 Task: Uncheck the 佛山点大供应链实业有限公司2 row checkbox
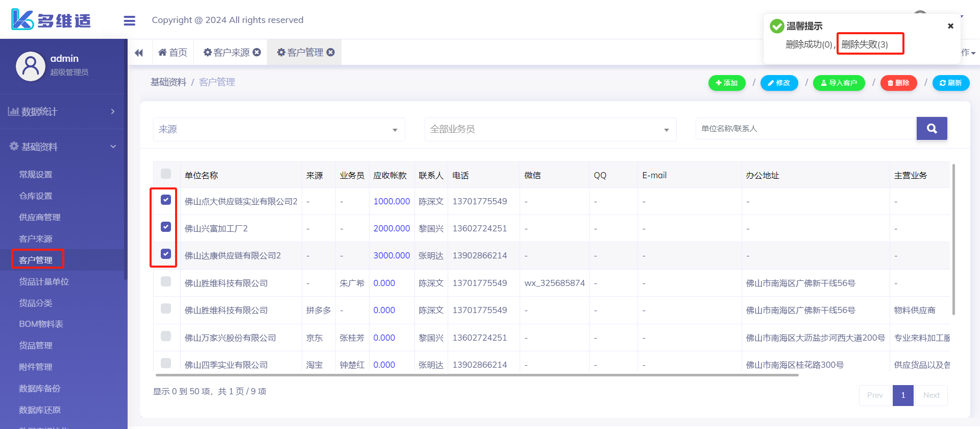click(166, 200)
